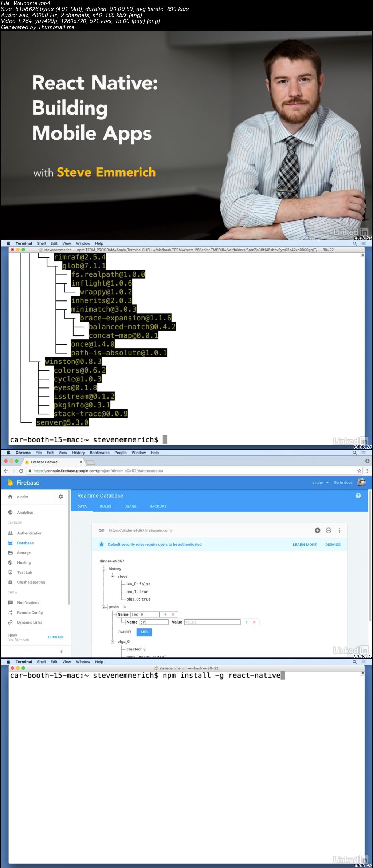Viewport: 373px width, 868px height.
Task: Add a child with leo_0 green plus
Action: (165, 614)
